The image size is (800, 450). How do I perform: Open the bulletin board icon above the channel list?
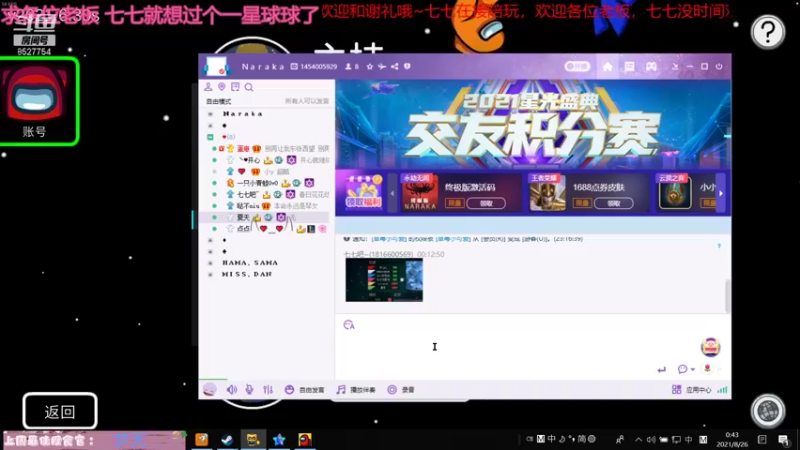235,87
